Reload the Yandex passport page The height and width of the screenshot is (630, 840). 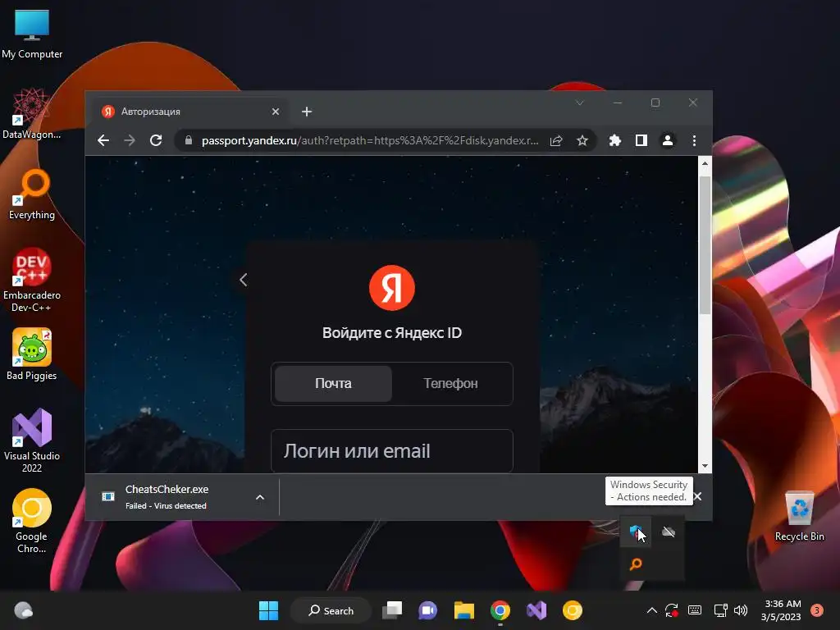(x=156, y=140)
